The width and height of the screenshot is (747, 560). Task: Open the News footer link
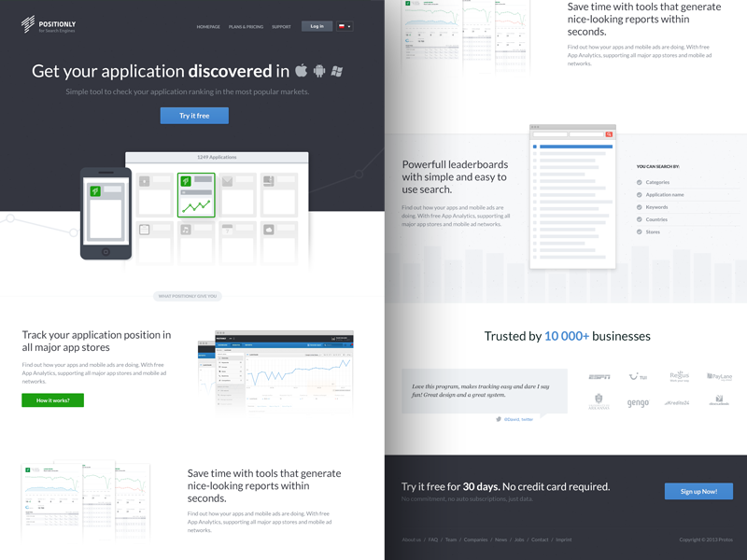pos(500,539)
